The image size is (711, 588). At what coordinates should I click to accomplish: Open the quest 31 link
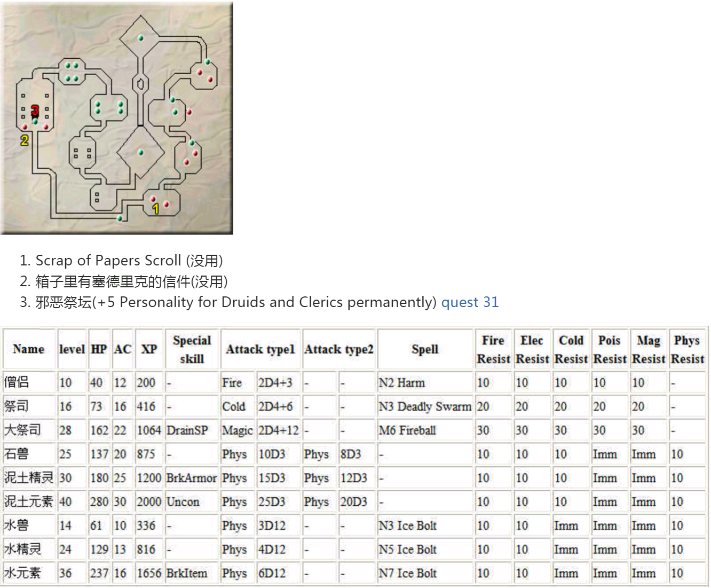click(x=470, y=302)
